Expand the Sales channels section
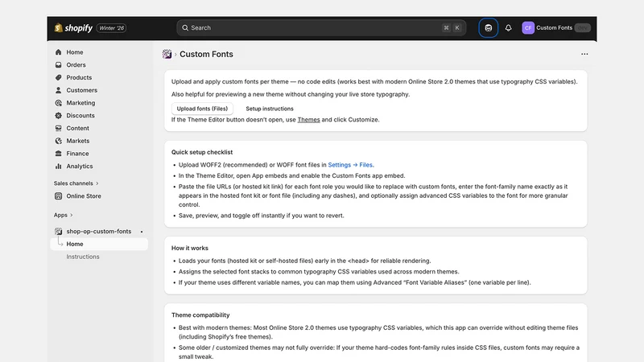644x362 pixels. point(76,183)
